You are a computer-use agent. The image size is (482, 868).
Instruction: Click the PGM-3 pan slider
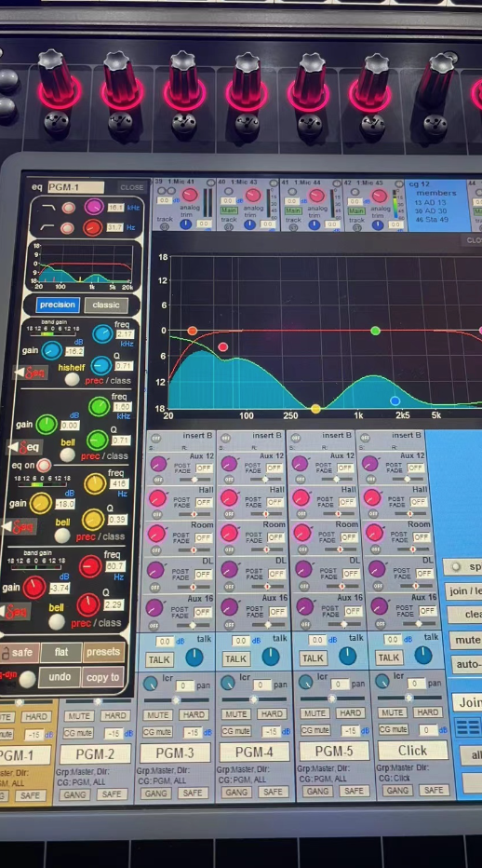(176, 699)
